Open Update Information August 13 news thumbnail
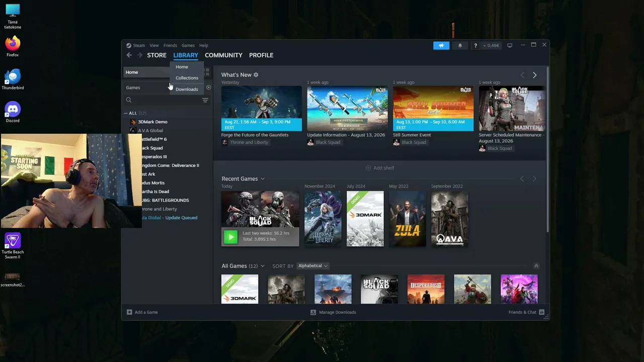This screenshot has width=644, height=362. (348, 109)
